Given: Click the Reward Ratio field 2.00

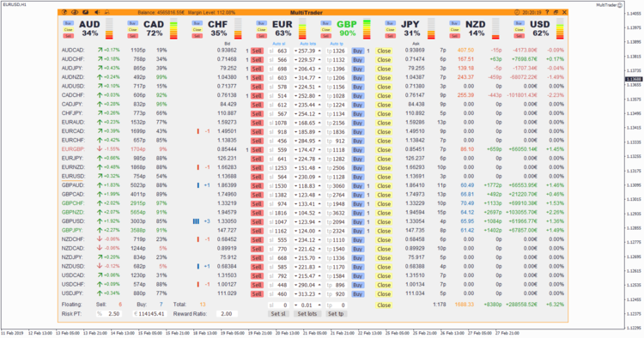Looking at the screenshot, I should click(227, 314).
